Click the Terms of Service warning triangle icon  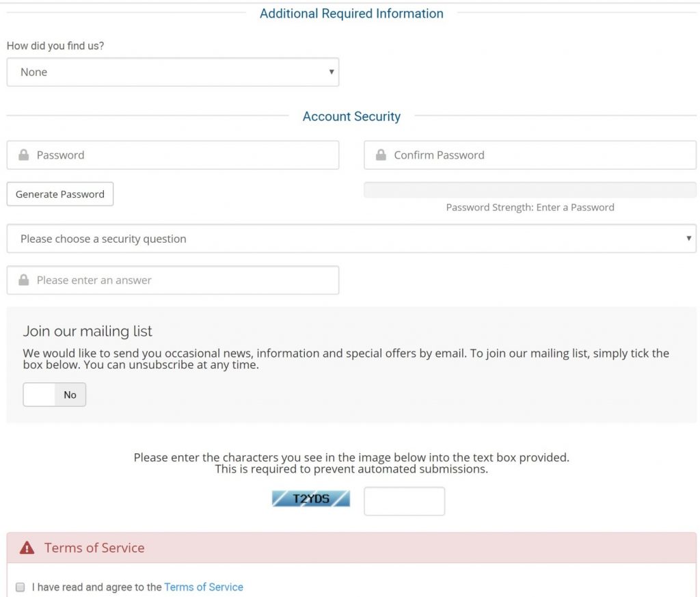27,548
